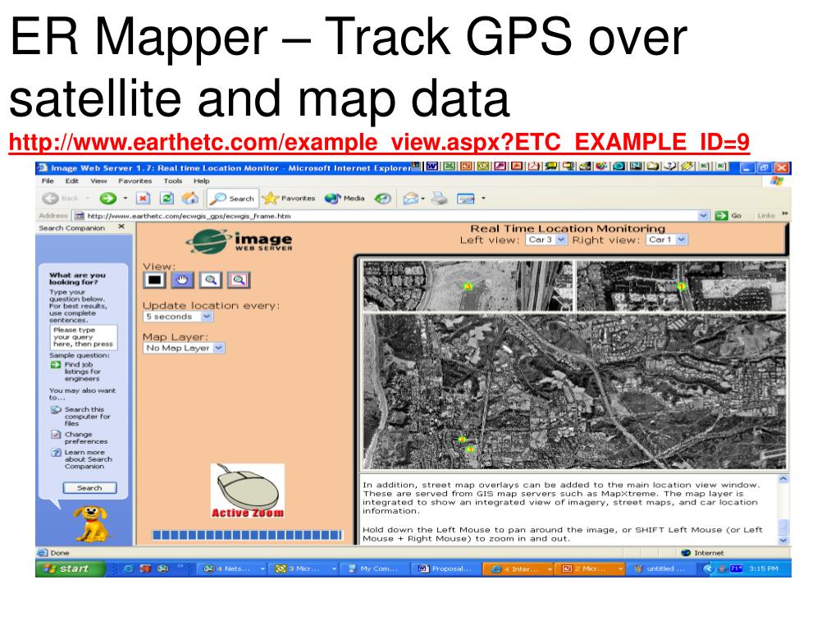Open the File menu
The height and width of the screenshot is (630, 840).
48,181
